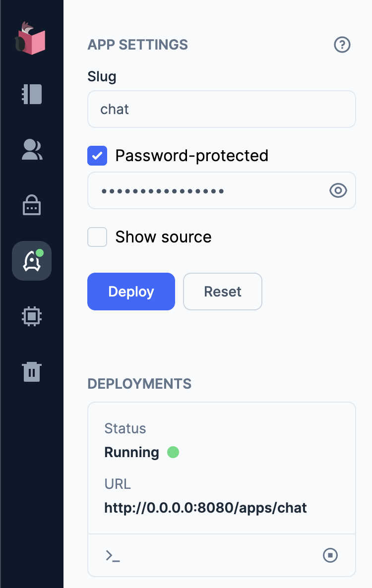
Task: Click the Slug input field
Action: pos(221,109)
